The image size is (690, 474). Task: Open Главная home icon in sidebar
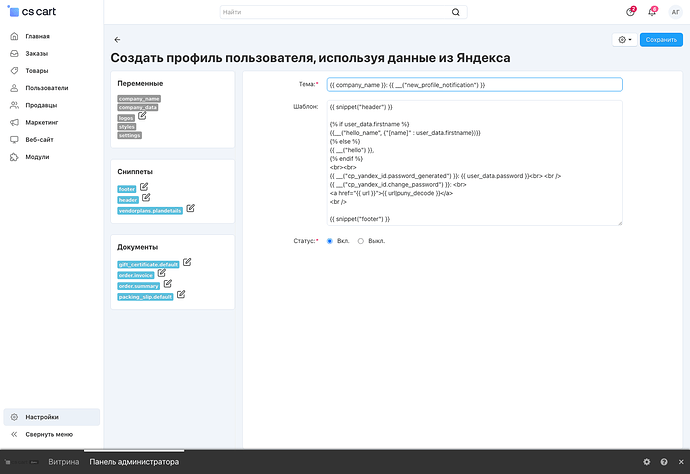tap(14, 36)
